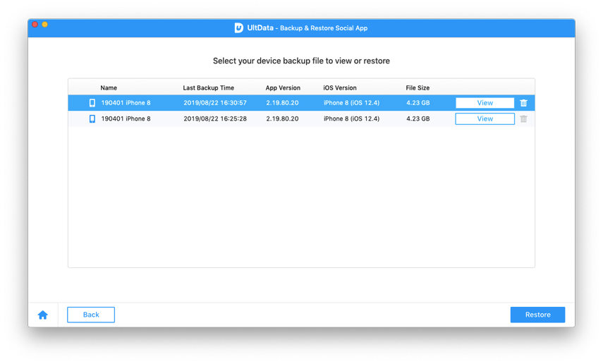View the 16:25:28 backup
Viewport: 603px width, 364px height.
485,119
